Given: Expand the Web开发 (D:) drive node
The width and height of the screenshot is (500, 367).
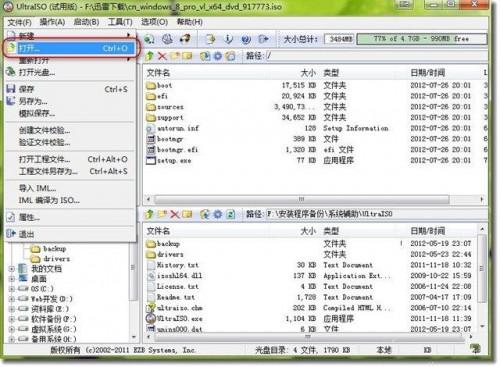Looking at the screenshot, I should (12, 299).
